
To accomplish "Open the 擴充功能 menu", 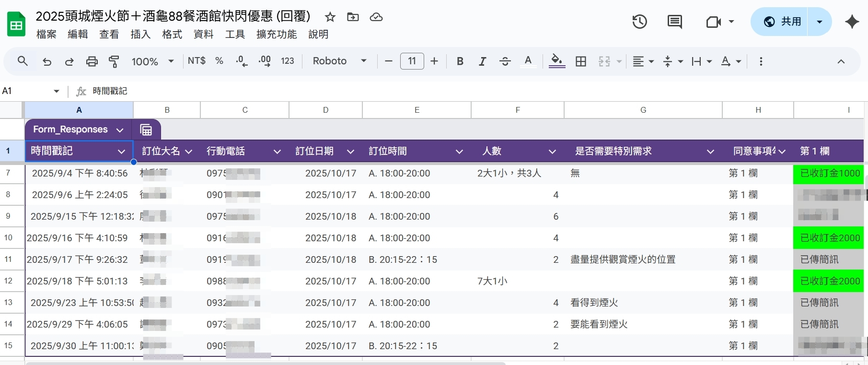I will (x=277, y=35).
